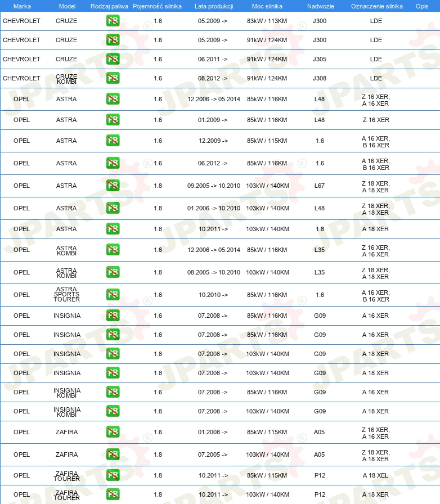
Task: Click CHEVROLET in the J305 row
Action: point(21,59)
